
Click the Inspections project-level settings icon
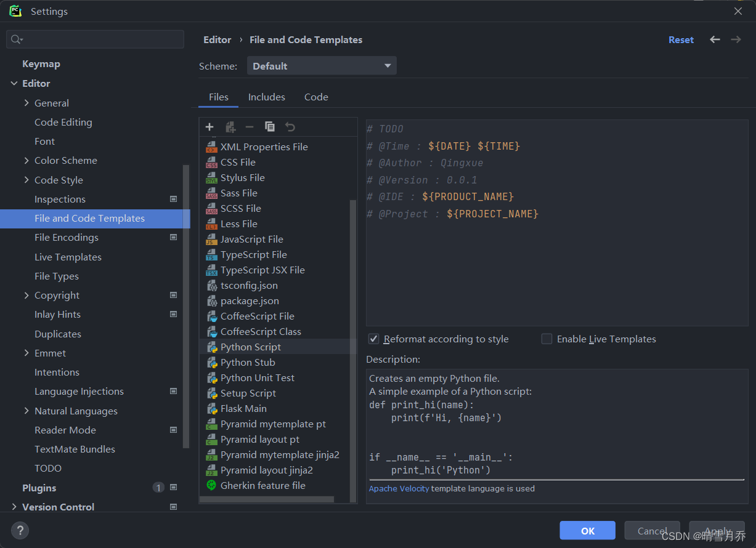173,199
